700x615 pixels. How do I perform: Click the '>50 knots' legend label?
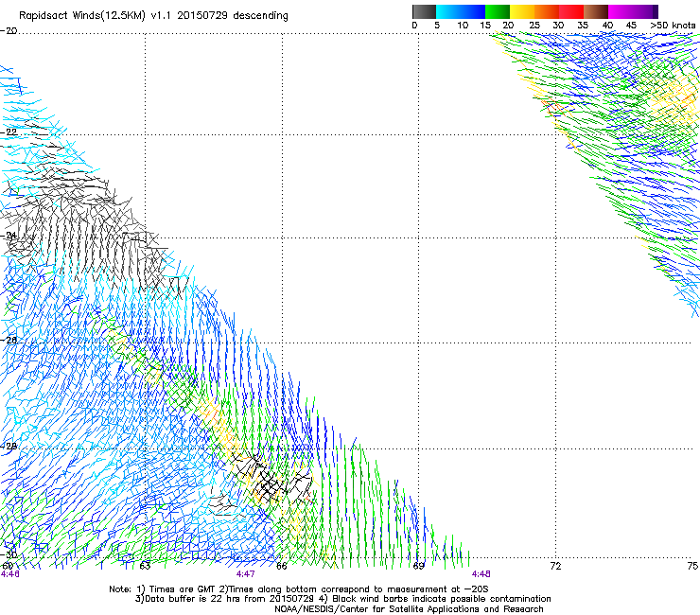point(673,26)
